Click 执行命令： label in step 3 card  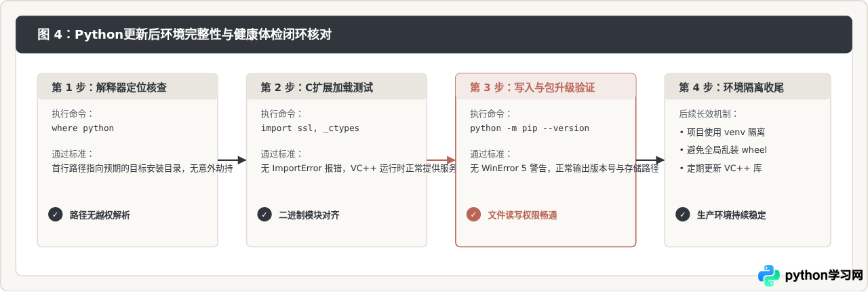click(491, 114)
